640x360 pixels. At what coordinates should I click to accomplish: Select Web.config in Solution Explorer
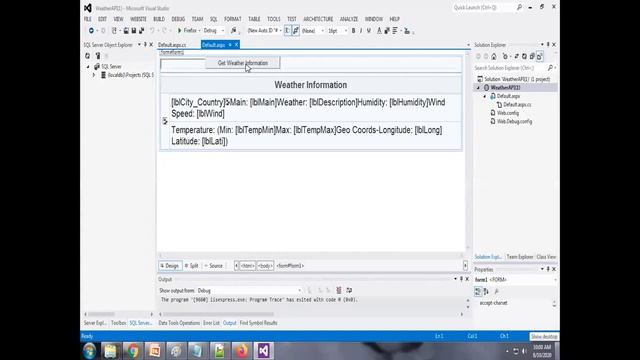(507, 113)
